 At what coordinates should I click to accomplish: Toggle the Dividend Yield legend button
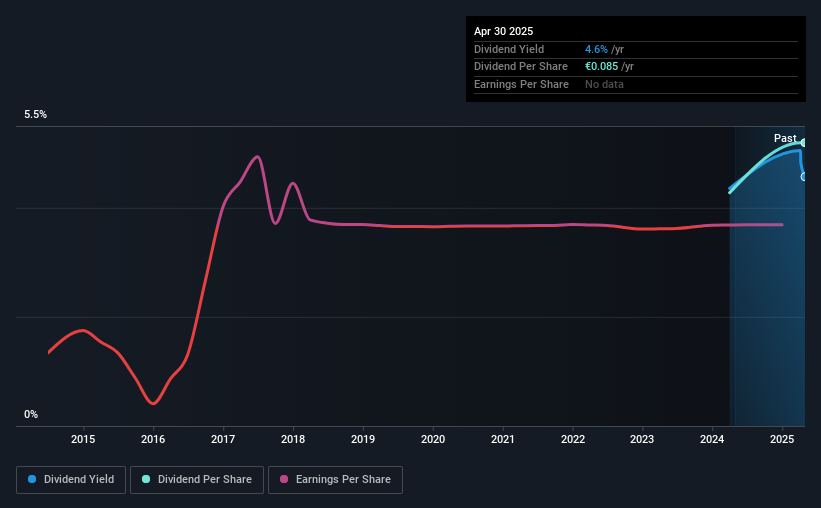coord(71,480)
